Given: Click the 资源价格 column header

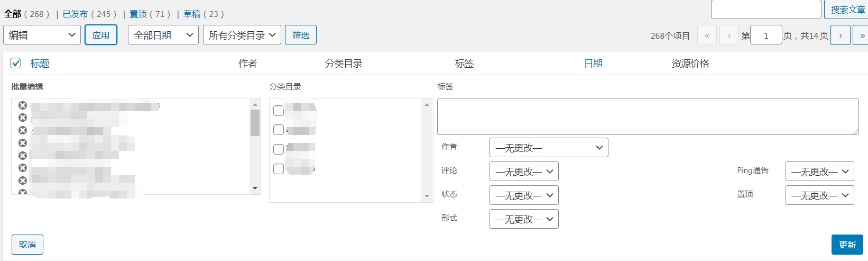Looking at the screenshot, I should click(x=690, y=64).
